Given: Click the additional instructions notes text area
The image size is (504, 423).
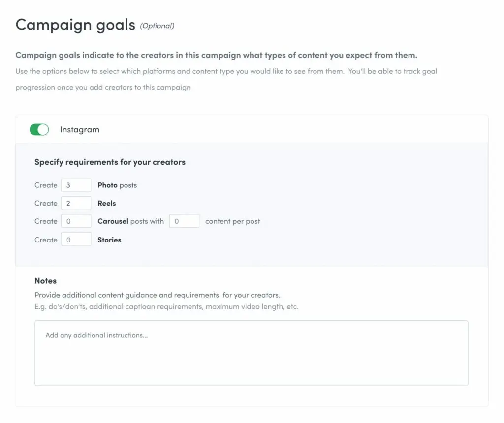Looking at the screenshot, I should pos(251,353).
